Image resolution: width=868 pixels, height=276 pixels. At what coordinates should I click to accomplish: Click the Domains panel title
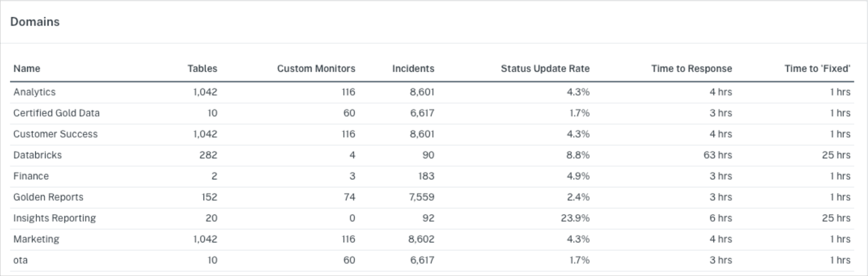coord(35,22)
